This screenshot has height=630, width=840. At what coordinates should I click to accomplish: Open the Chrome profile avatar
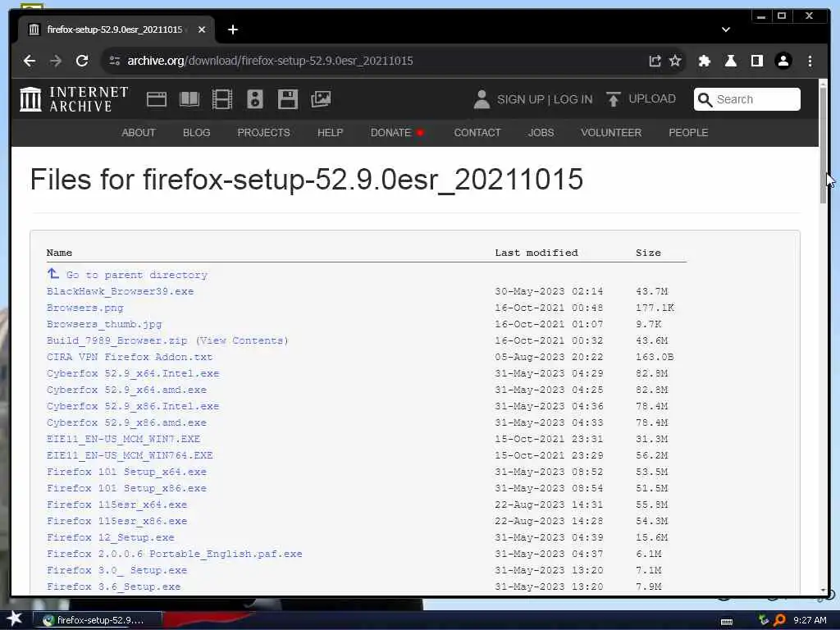point(783,61)
